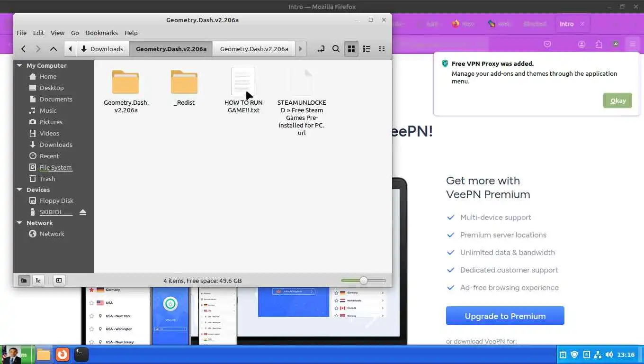Go up to the parent folder
The image size is (644, 364).
[x=54, y=49]
